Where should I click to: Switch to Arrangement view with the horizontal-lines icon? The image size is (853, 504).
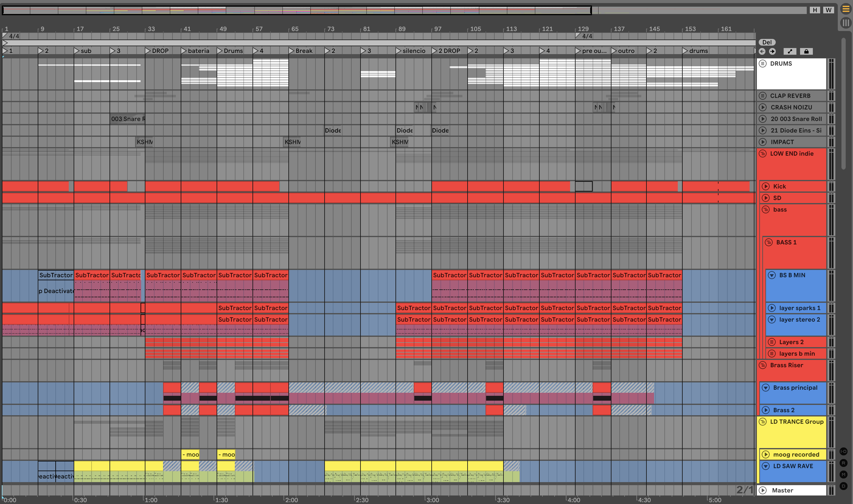coord(845,9)
